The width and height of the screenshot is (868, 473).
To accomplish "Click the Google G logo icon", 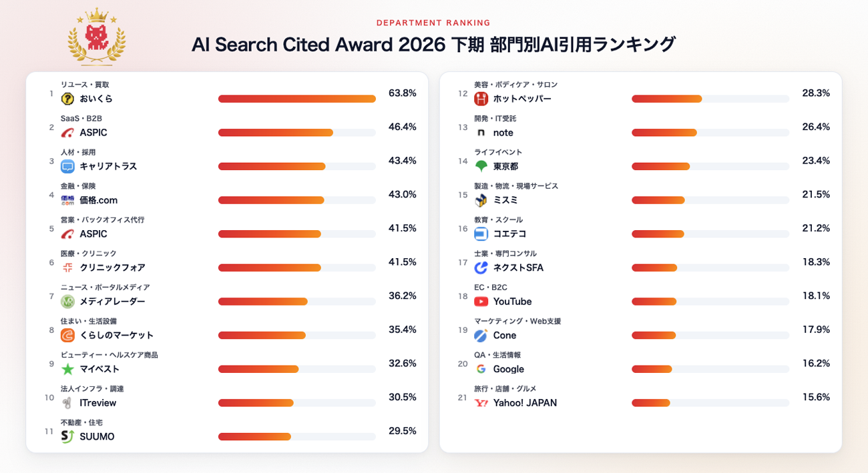I will (481, 369).
